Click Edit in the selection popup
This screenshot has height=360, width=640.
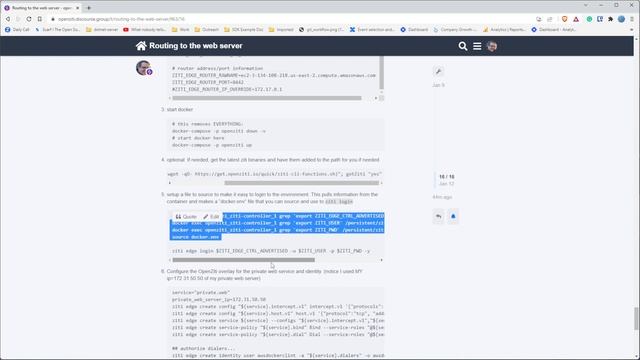coord(211,217)
